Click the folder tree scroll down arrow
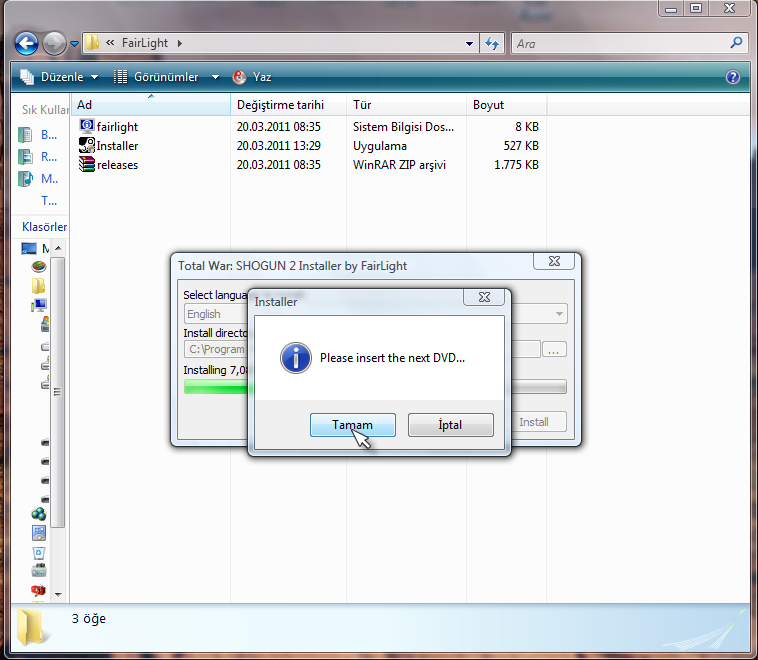Viewport: 758px width, 660px height. 58,594
